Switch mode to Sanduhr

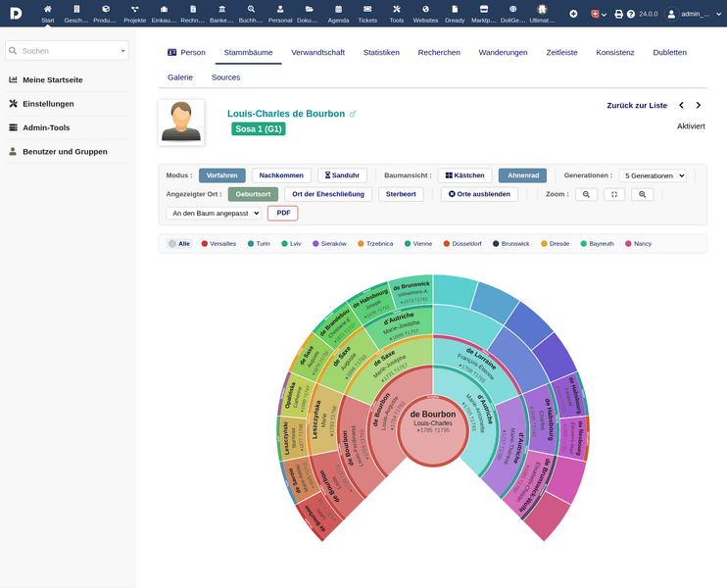click(342, 175)
